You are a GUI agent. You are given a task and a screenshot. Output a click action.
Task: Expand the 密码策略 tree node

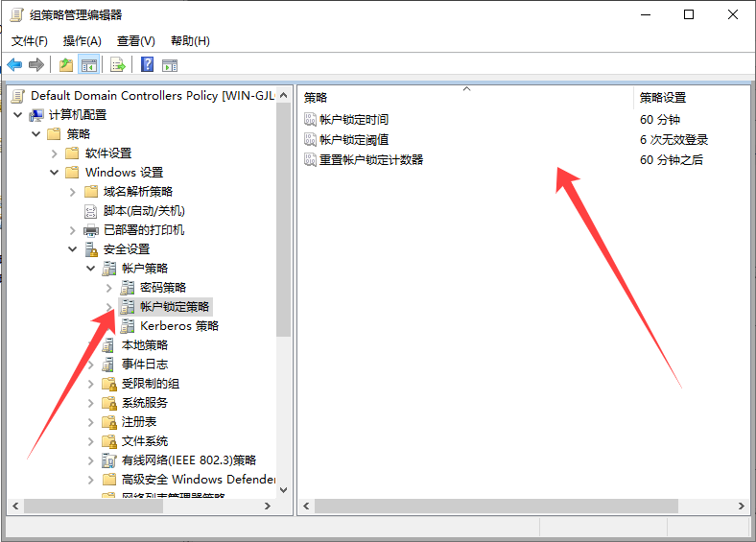click(109, 288)
